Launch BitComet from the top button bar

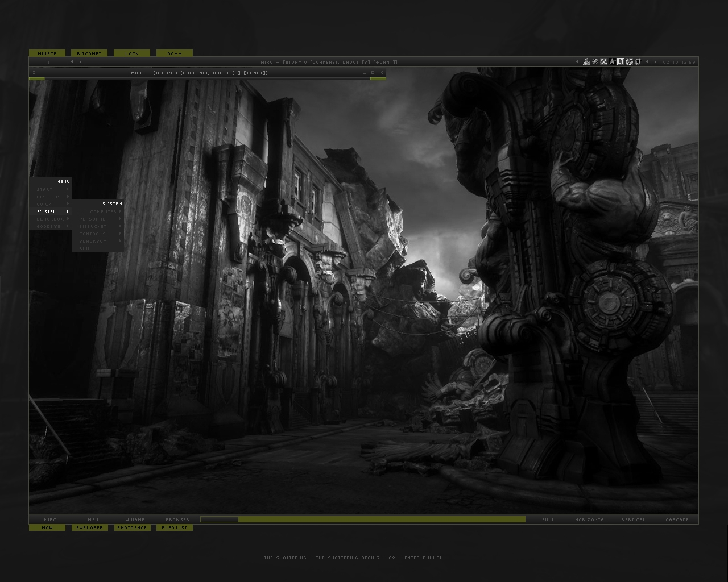[x=89, y=53]
